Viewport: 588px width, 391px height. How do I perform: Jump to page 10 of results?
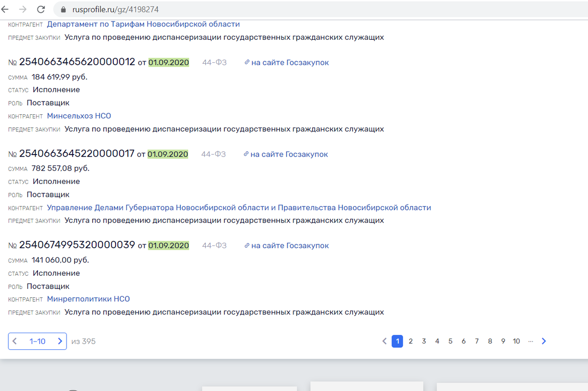(516, 340)
